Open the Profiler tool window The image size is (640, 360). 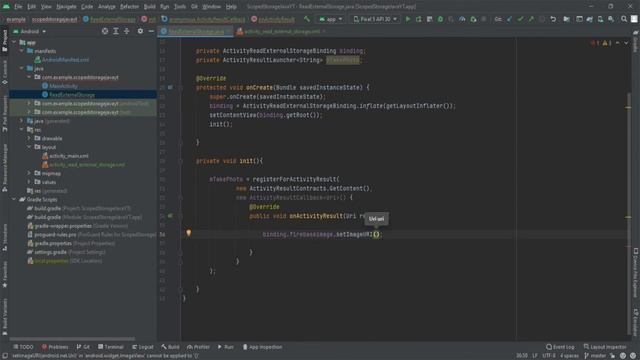tap(198, 347)
